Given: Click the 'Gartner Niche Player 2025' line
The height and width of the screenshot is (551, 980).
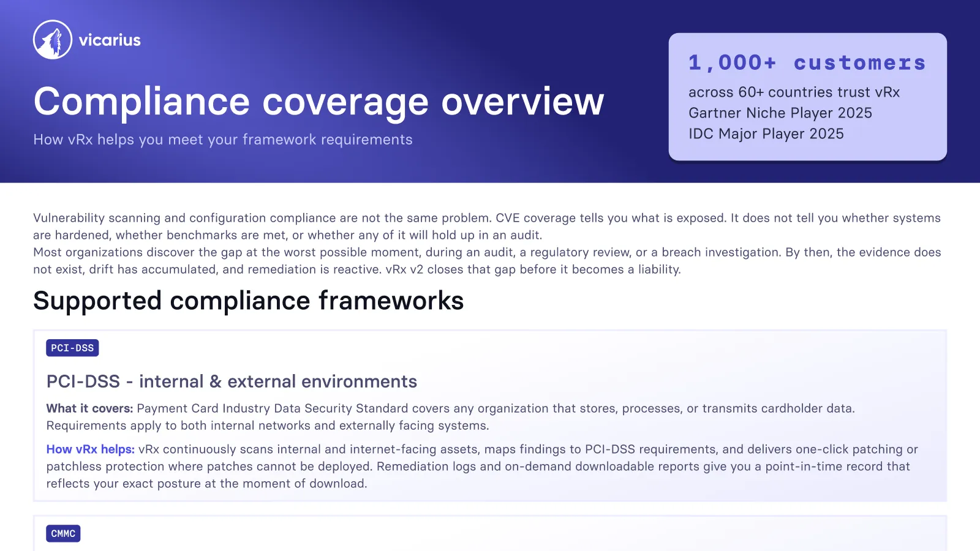Looking at the screenshot, I should (x=780, y=113).
